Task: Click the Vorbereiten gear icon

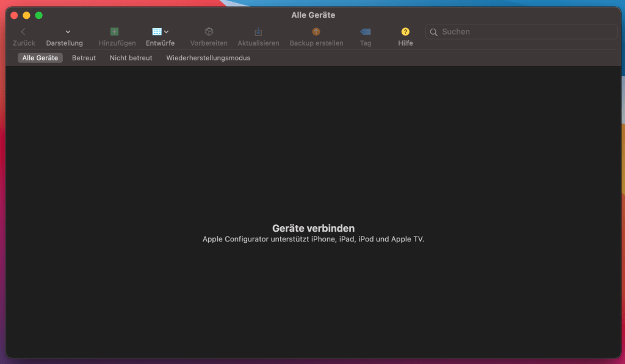Action: click(209, 32)
